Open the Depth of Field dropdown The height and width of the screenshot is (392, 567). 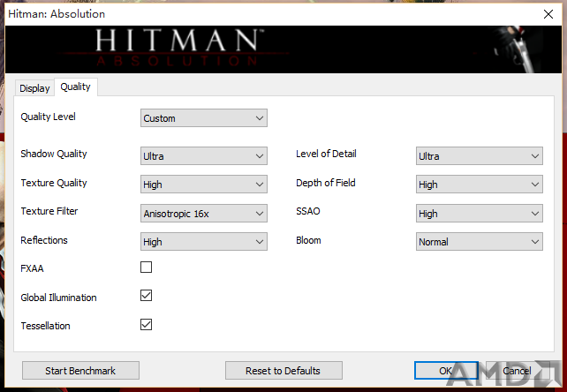point(480,184)
